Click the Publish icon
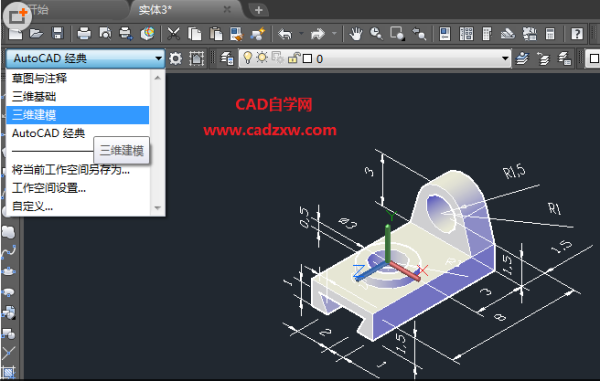Screen dimensions: 600x381 click(126, 34)
